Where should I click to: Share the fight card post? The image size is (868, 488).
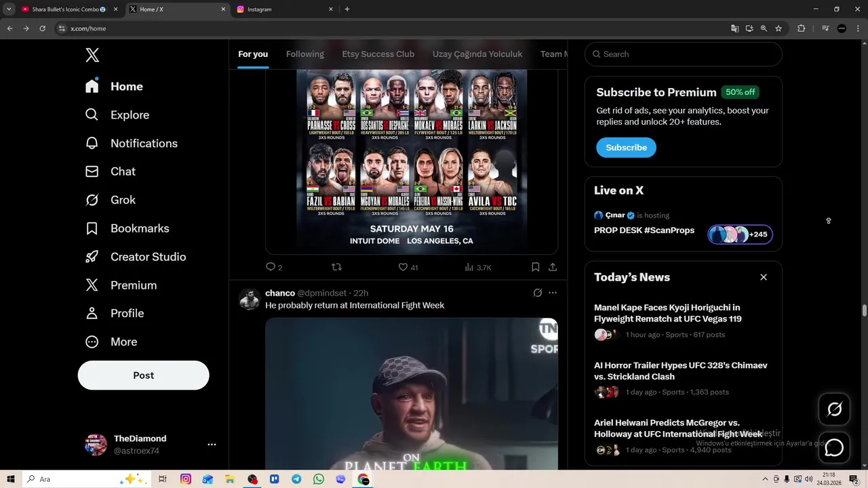553,268
